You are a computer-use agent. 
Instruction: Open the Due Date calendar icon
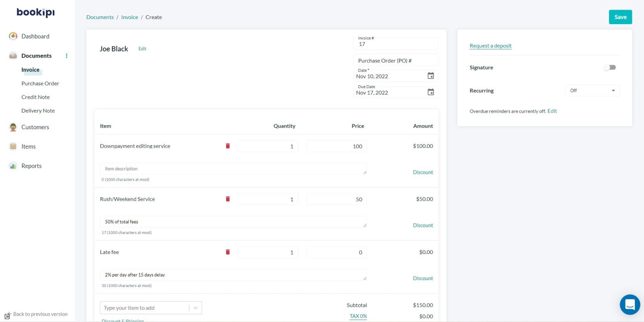tap(430, 92)
